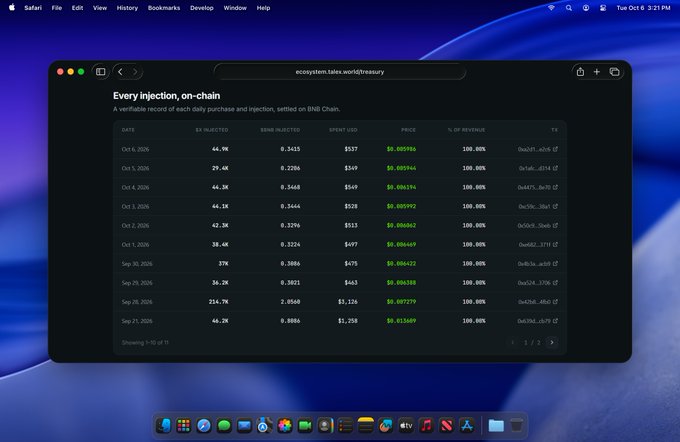The width and height of the screenshot is (680, 442).
Task: Open external link icon for Oct 3, 2026 row
Action: point(555,206)
